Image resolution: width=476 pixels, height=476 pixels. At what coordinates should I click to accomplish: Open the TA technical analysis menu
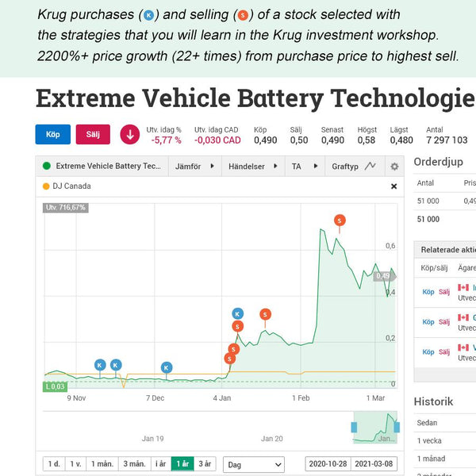click(304, 167)
